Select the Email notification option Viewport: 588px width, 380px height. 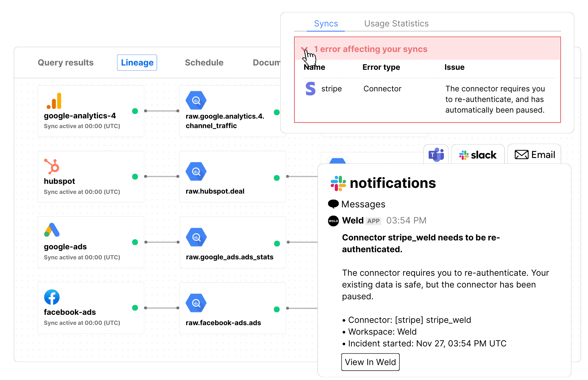(534, 155)
